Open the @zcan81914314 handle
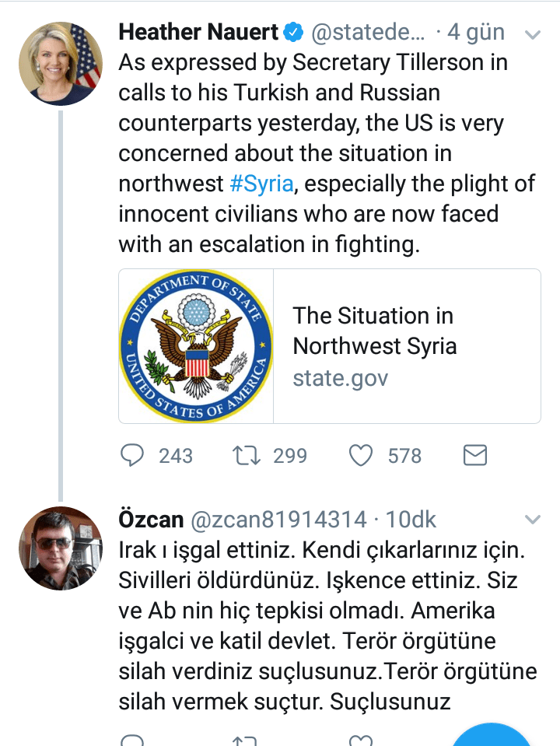This screenshot has height=746, width=560. (x=278, y=519)
